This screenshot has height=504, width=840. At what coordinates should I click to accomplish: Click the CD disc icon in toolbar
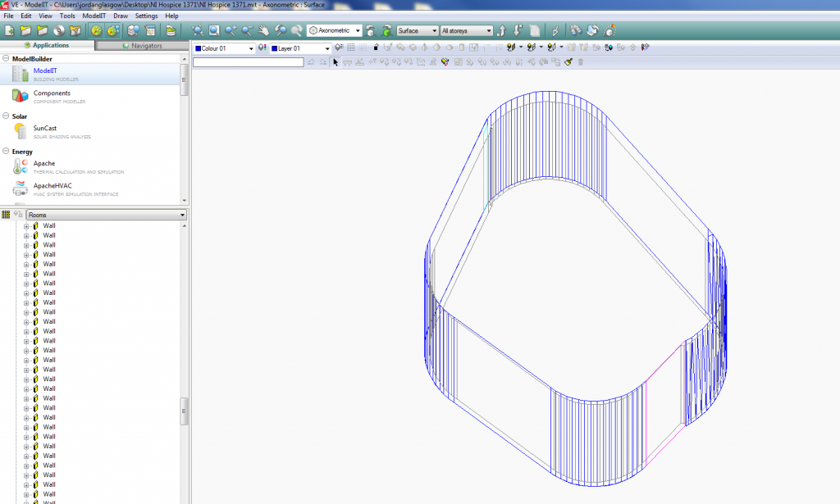tap(59, 30)
